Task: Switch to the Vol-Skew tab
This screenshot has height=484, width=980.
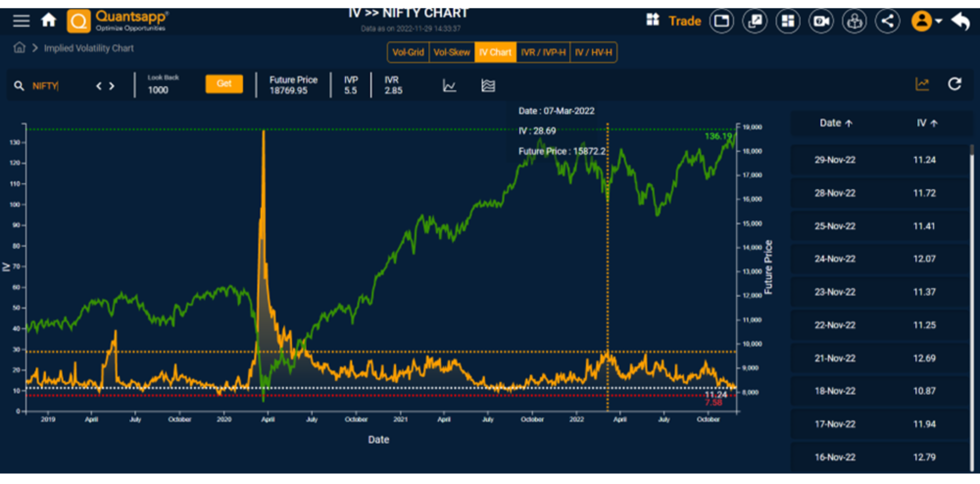Action: pyautogui.click(x=452, y=53)
